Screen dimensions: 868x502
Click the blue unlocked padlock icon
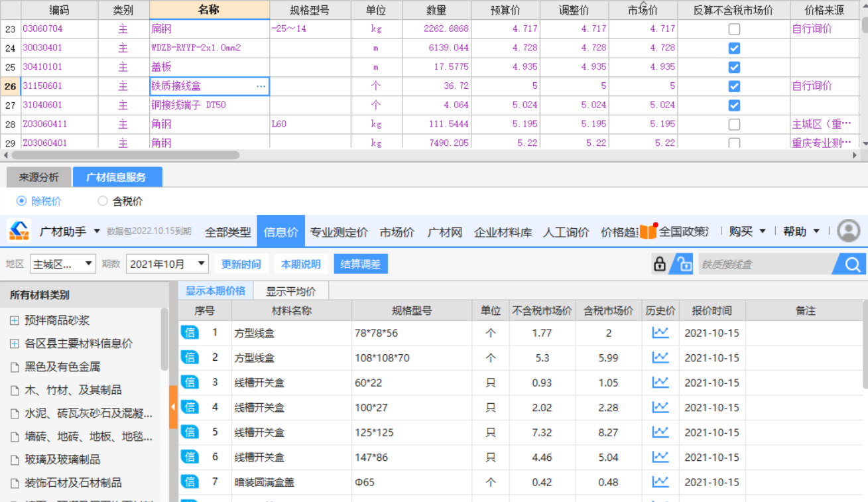click(x=681, y=264)
